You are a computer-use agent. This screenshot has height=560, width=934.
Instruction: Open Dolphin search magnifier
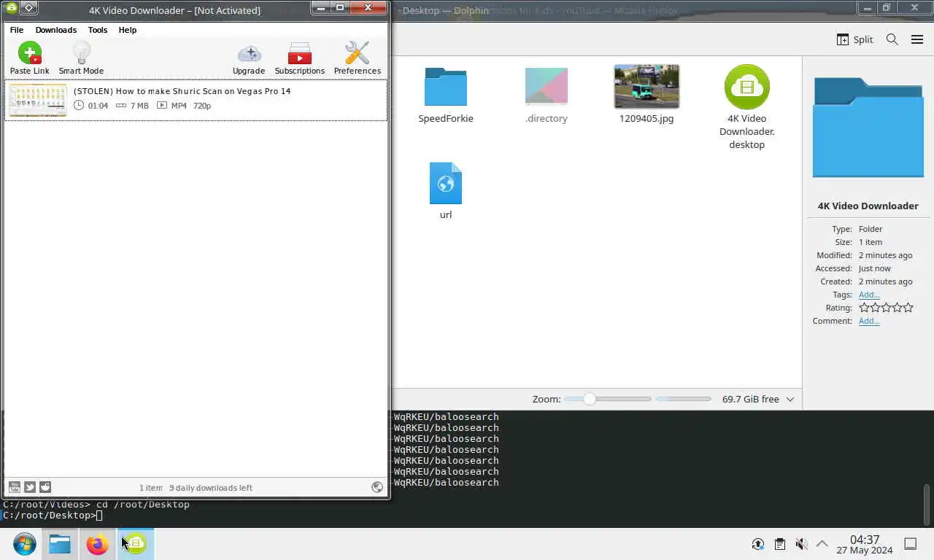(x=892, y=39)
